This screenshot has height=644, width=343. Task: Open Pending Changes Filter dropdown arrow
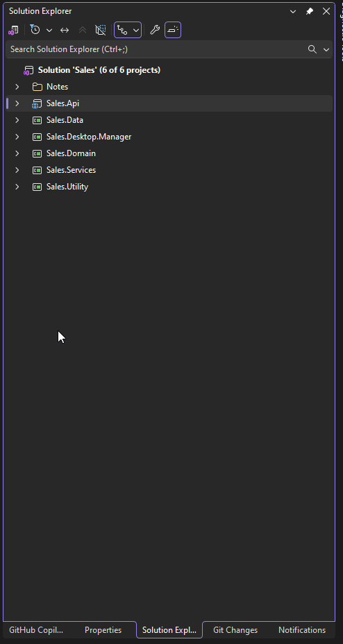(x=49, y=30)
